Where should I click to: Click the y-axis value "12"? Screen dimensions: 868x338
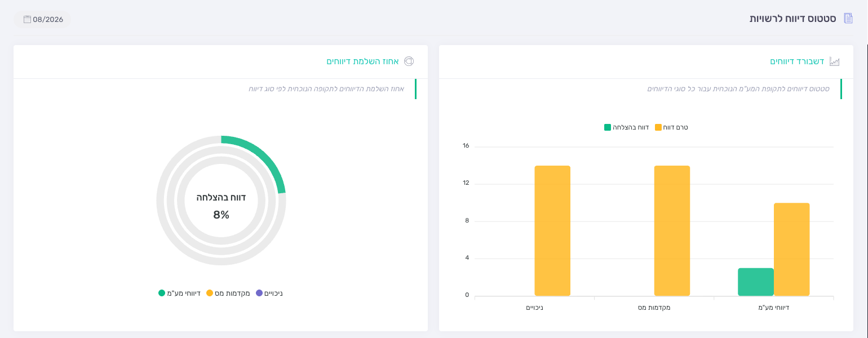466,183
